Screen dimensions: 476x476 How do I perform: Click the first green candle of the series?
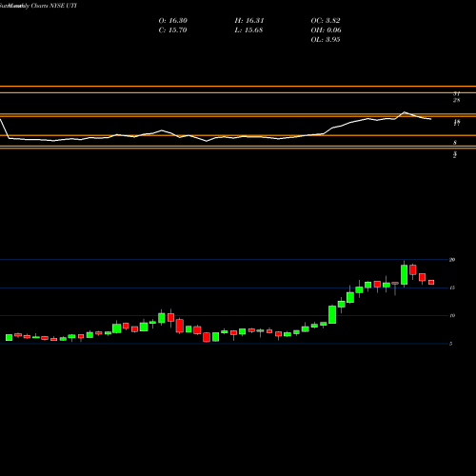[x=9, y=337]
